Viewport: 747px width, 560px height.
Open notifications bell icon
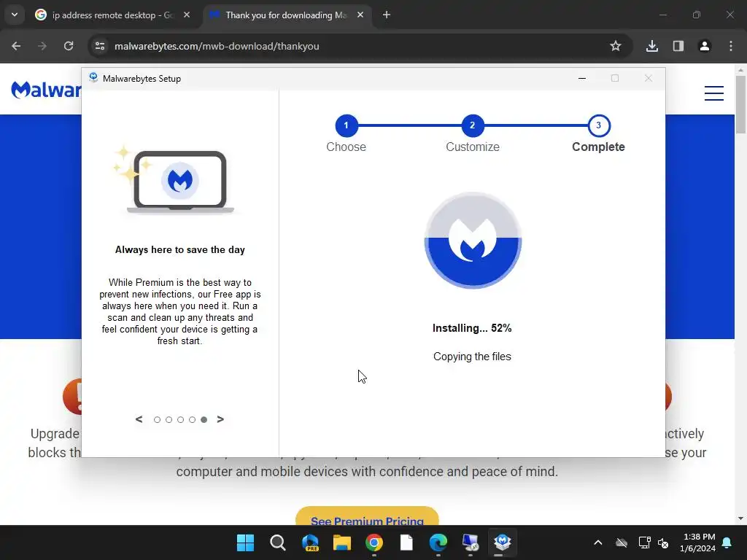click(727, 542)
